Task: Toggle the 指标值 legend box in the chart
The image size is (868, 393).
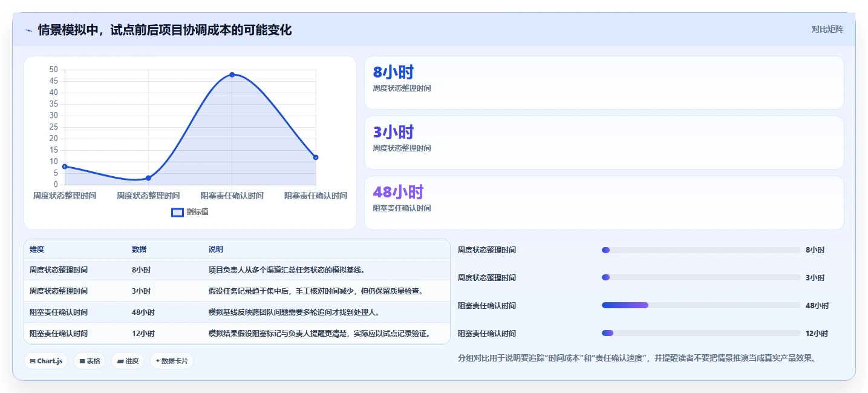Action: (177, 213)
